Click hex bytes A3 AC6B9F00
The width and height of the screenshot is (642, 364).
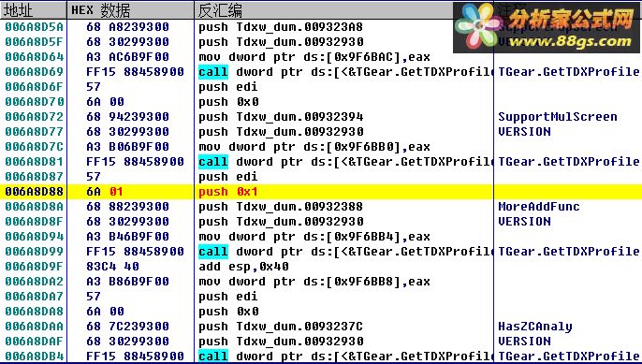[127, 56]
